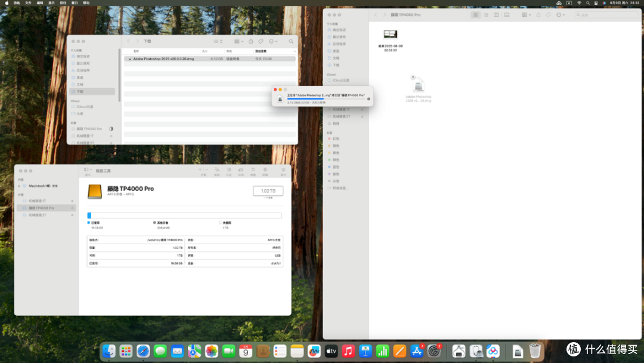This screenshot has width=644, height=363.
Task: Click Tags icon in Downloads Finder window
Action: [x=261, y=41]
